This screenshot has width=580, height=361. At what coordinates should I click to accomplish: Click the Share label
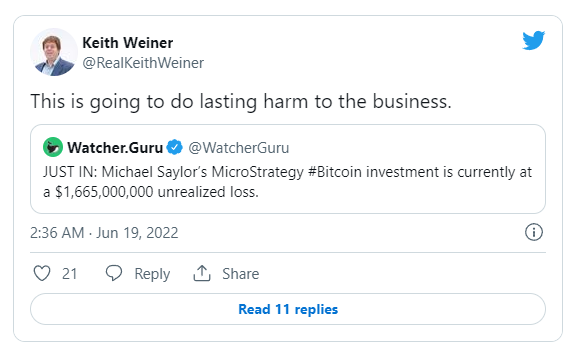pyautogui.click(x=240, y=274)
